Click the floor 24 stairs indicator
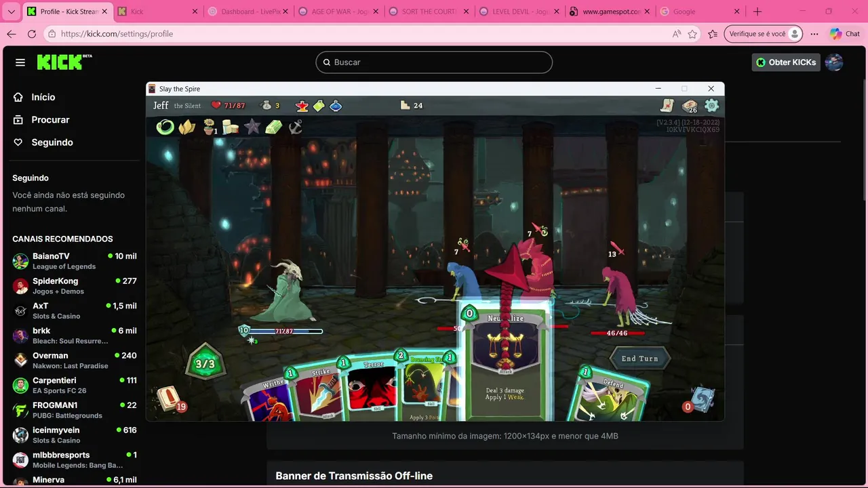868x488 pixels. pos(412,105)
